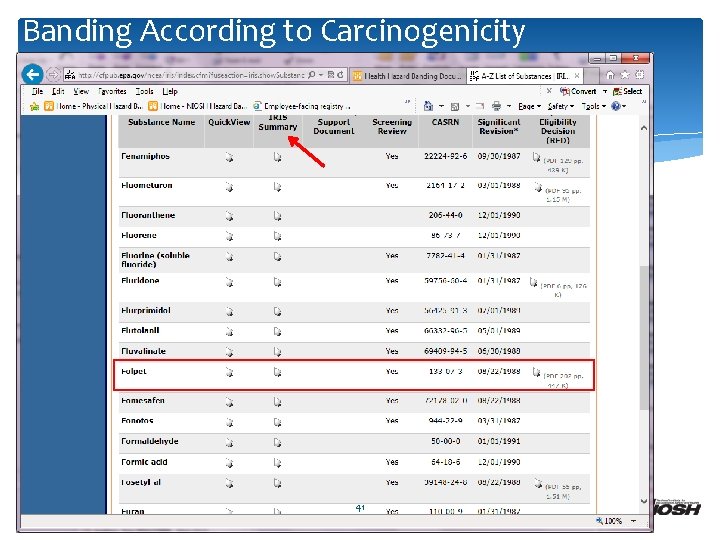Click the vertical scrollbar up arrow
This screenshot has width=720, height=540.
[644, 128]
